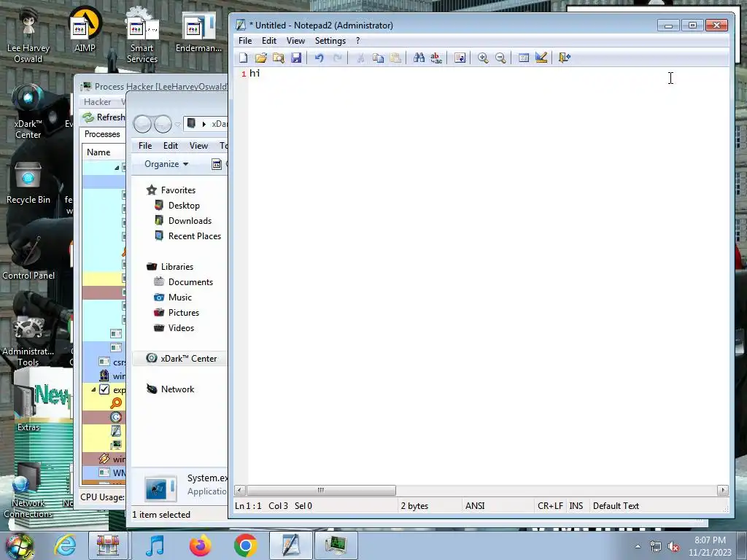Click the Redo arrow icon
This screenshot has height=560, width=747.
point(337,58)
